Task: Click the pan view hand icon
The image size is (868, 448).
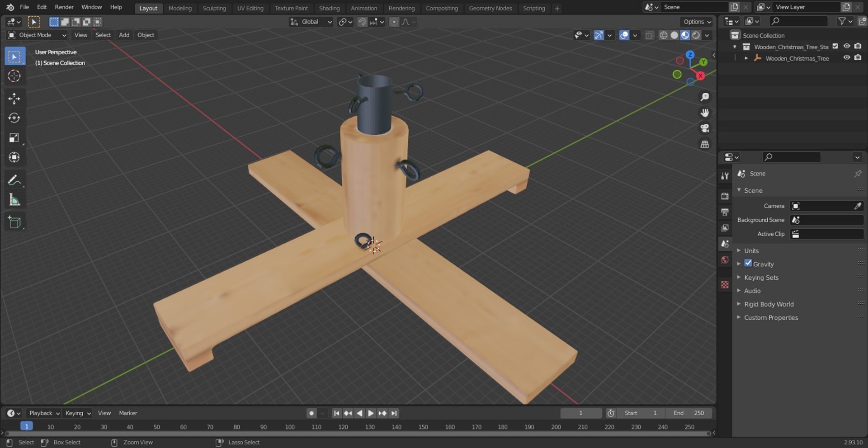Action: 704,113
